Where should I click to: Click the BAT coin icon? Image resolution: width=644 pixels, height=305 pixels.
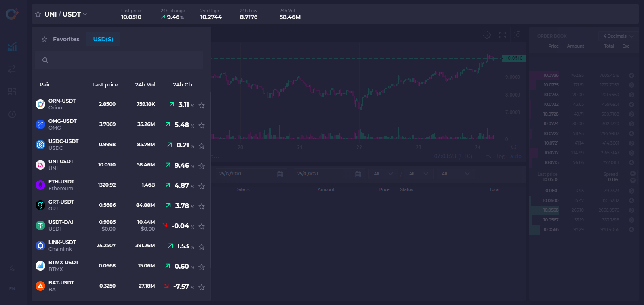tap(40, 286)
